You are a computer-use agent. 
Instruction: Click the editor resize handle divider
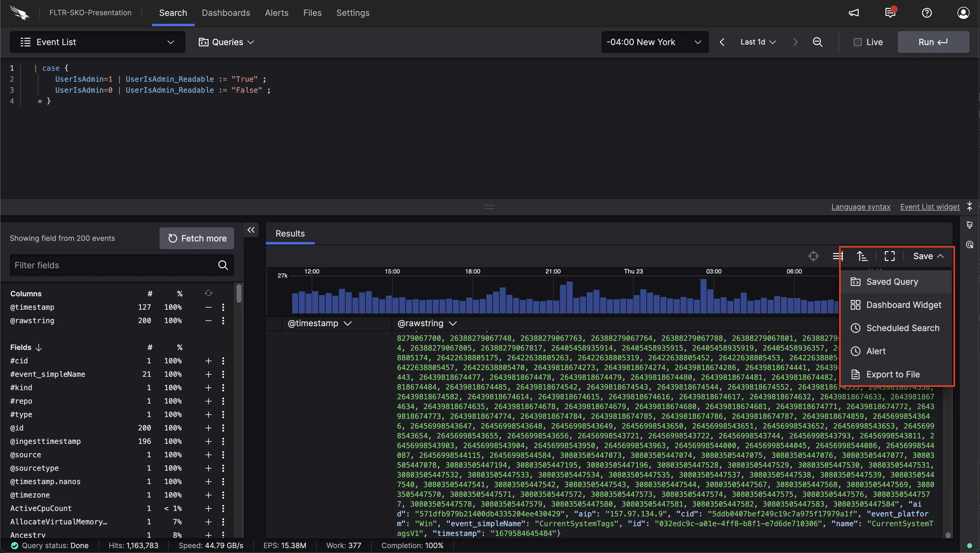(x=490, y=207)
